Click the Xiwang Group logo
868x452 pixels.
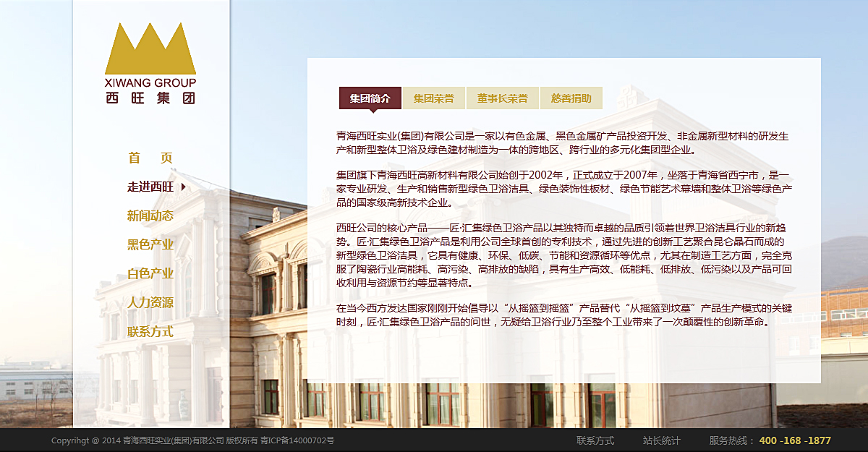click(150, 64)
